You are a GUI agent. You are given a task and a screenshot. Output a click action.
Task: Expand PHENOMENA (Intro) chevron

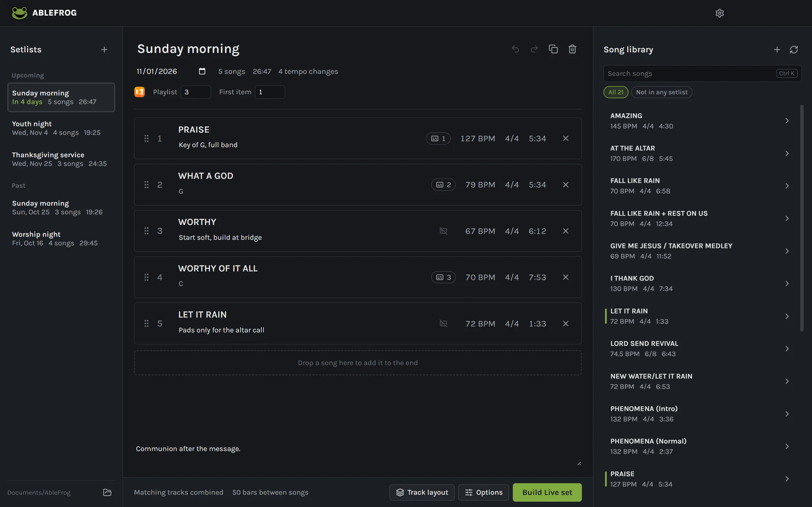tap(787, 414)
